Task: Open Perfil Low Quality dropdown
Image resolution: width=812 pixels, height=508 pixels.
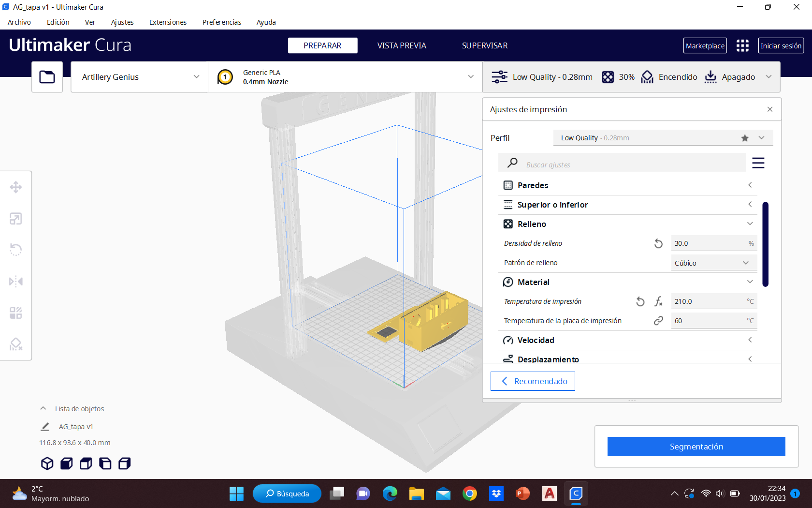Action: 663,138
